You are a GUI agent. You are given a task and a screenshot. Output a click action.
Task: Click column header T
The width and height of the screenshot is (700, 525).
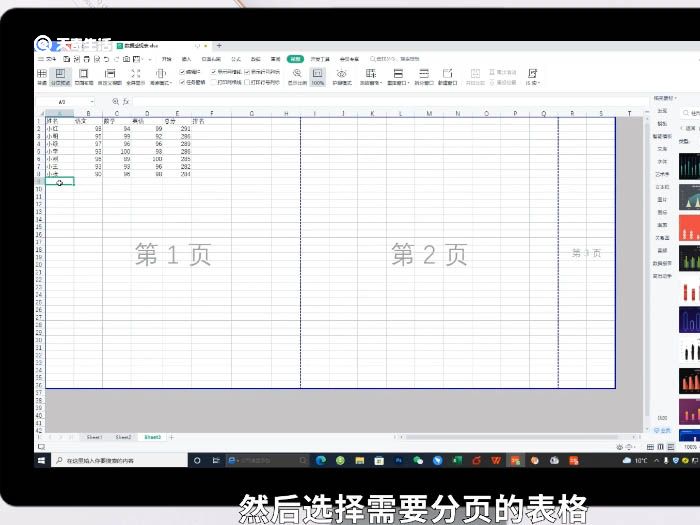pos(629,113)
